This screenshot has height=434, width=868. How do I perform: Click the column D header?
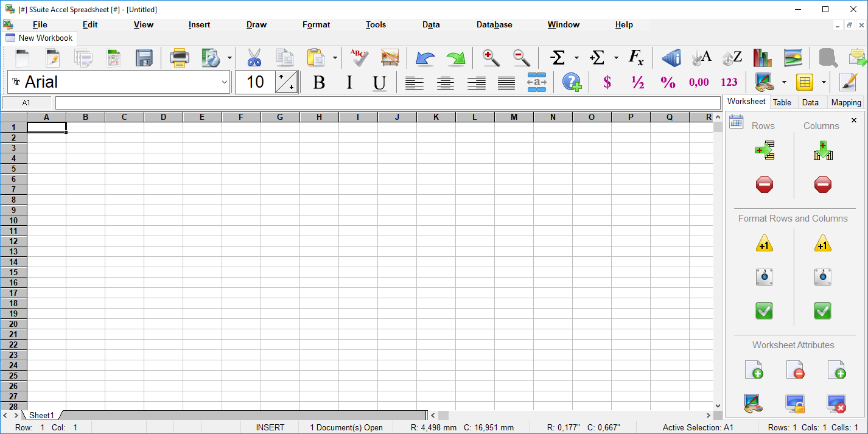163,117
